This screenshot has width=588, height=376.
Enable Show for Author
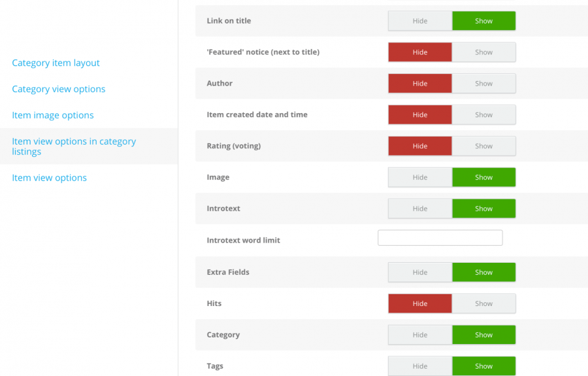pos(483,83)
